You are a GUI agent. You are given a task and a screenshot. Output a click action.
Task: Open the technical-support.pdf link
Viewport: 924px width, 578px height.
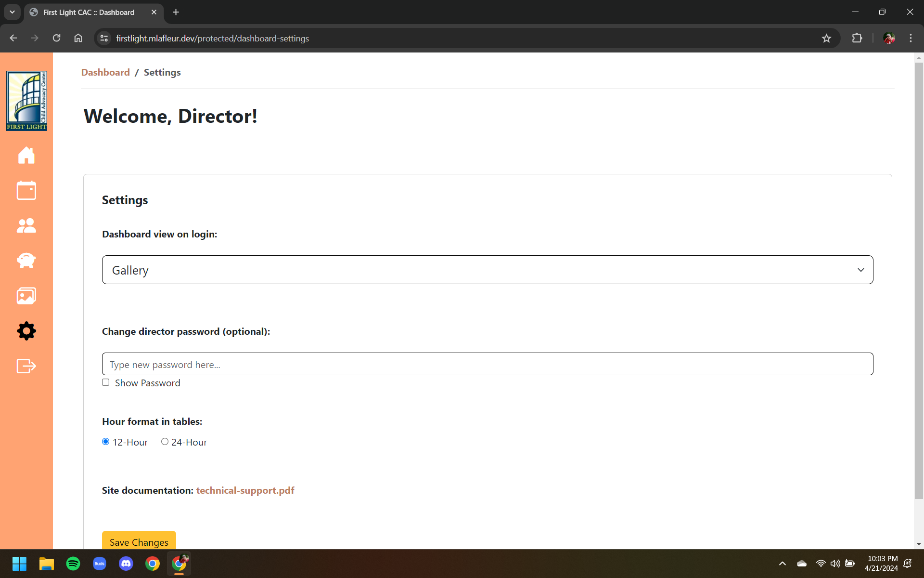[245, 490]
